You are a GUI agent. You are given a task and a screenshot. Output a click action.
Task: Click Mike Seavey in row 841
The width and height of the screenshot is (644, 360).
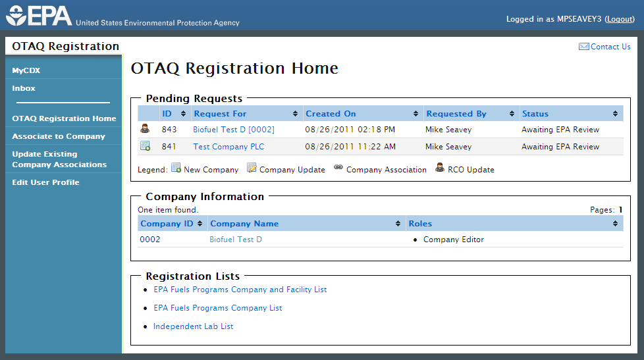[448, 147]
